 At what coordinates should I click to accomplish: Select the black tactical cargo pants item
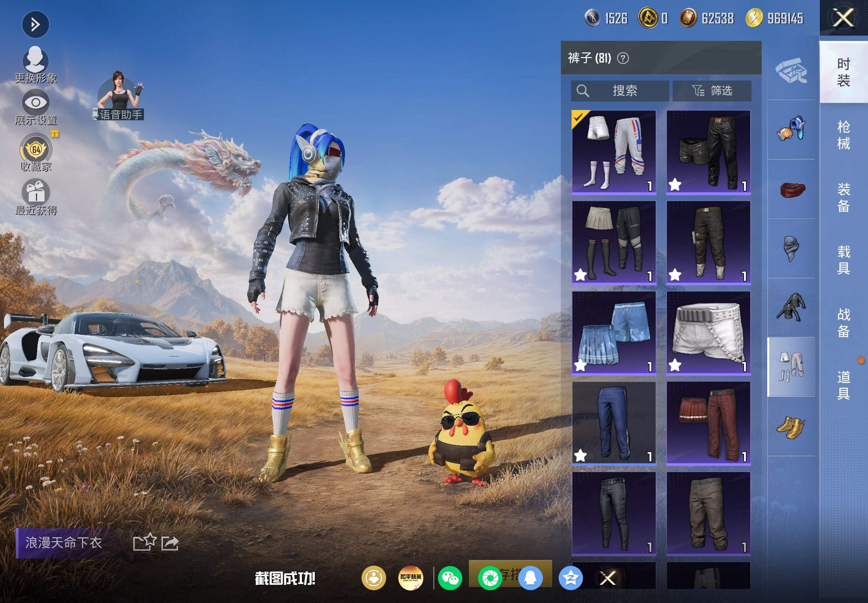pos(708,243)
